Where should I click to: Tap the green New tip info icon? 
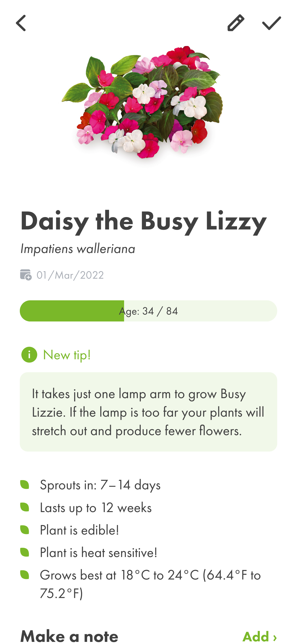pos(29,355)
